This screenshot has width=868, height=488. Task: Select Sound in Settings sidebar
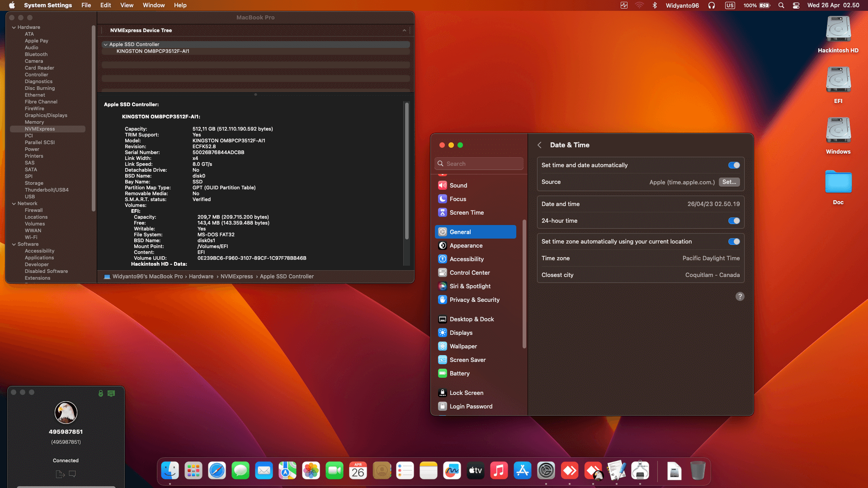pos(476,186)
